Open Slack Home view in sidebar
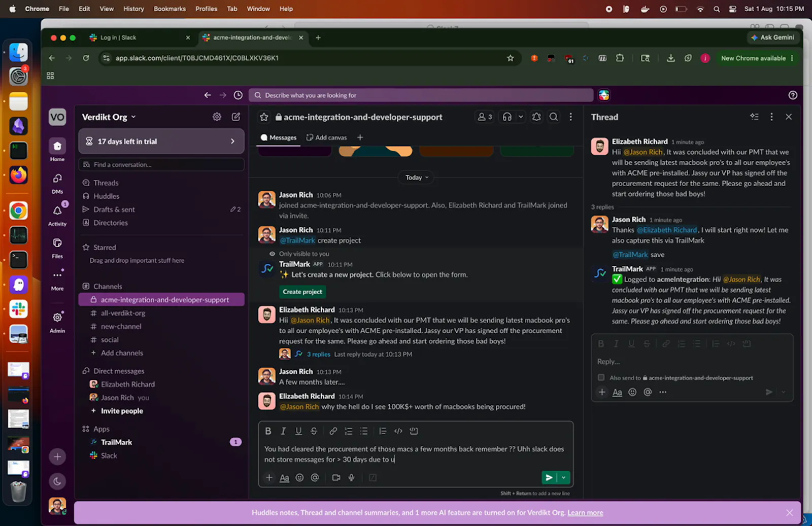Image resolution: width=812 pixels, height=526 pixels. [x=57, y=150]
